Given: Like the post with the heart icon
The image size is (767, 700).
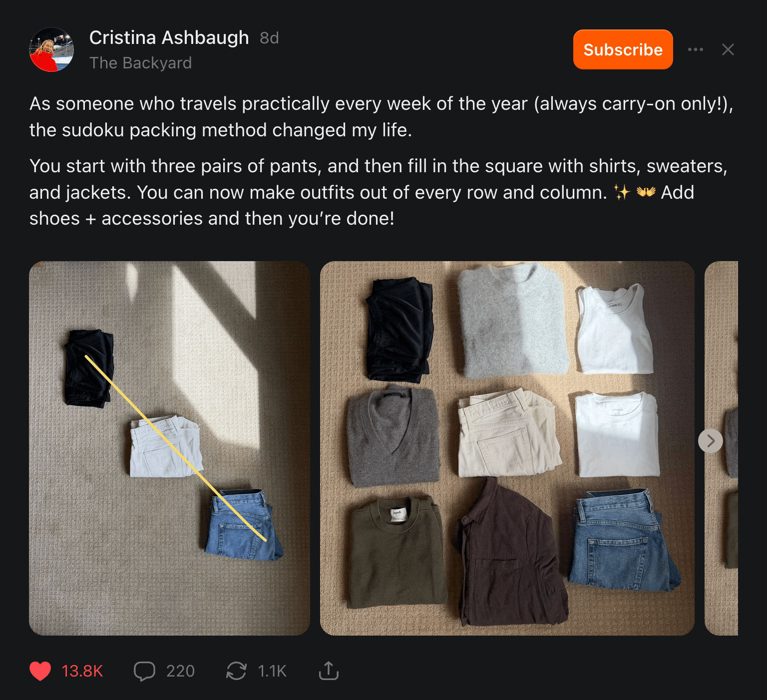Looking at the screenshot, I should click(x=40, y=671).
